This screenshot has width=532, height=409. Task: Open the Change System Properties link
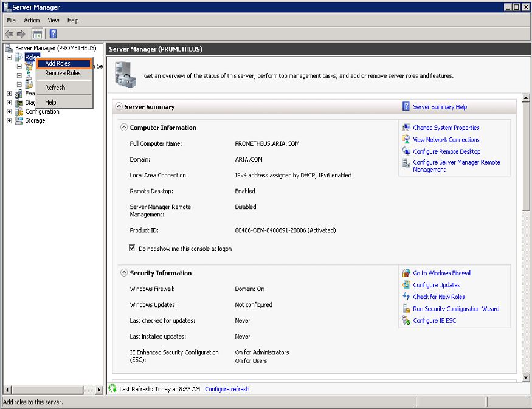pyautogui.click(x=446, y=128)
